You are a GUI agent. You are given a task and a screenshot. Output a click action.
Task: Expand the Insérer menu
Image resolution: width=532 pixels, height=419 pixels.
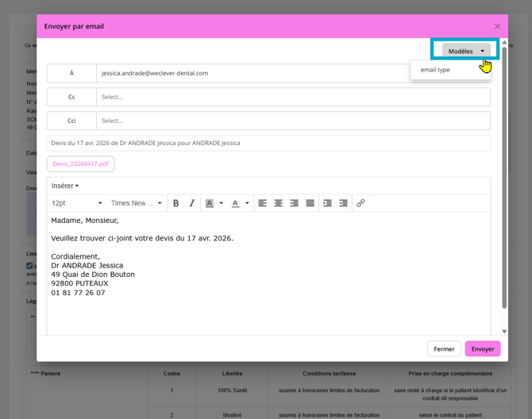pos(65,186)
